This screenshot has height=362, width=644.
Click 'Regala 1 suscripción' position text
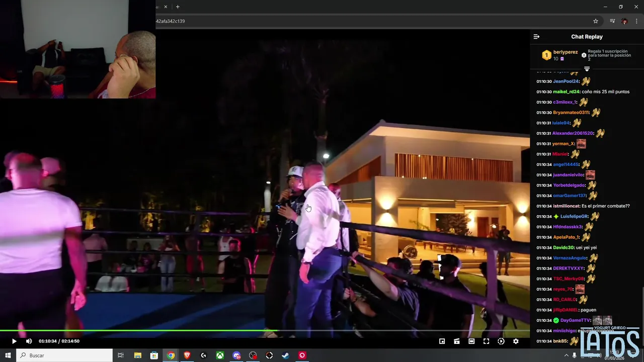(x=609, y=55)
